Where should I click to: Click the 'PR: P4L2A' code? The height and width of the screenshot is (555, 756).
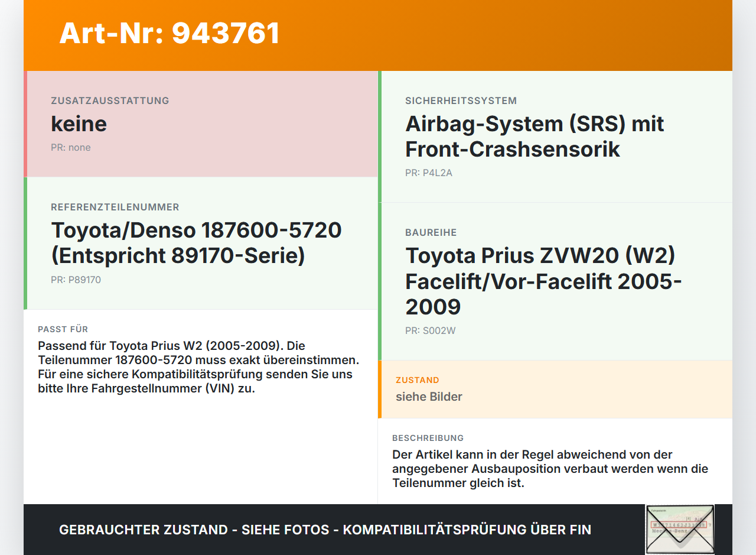point(429,173)
